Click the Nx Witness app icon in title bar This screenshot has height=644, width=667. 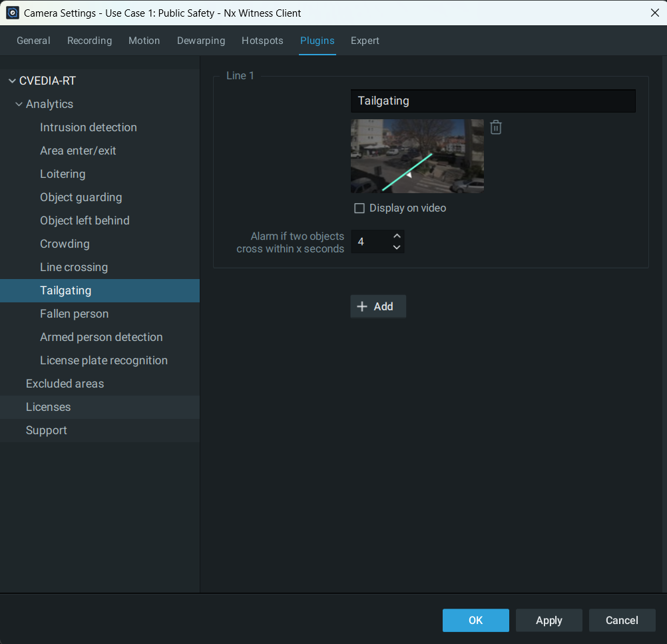point(13,13)
